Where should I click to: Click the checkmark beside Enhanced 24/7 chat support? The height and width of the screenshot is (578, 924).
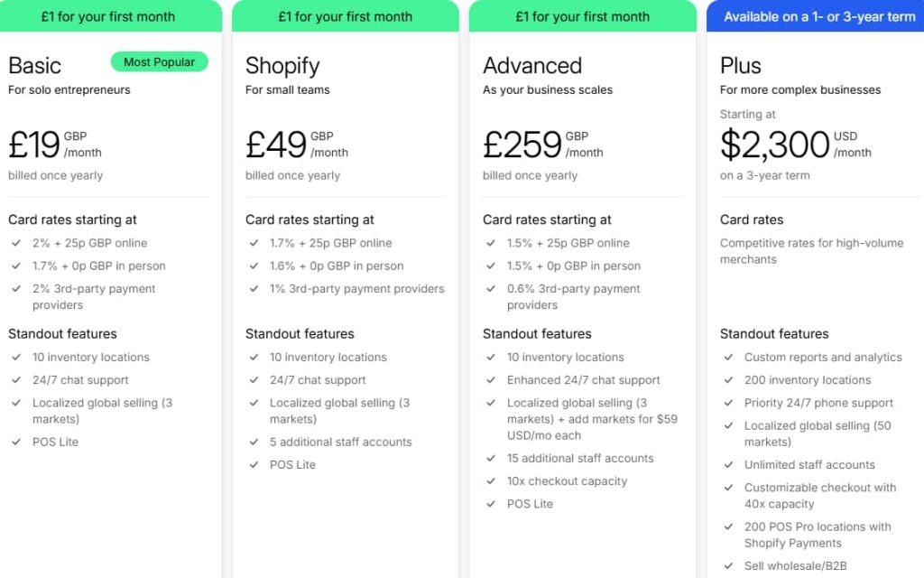click(x=490, y=379)
